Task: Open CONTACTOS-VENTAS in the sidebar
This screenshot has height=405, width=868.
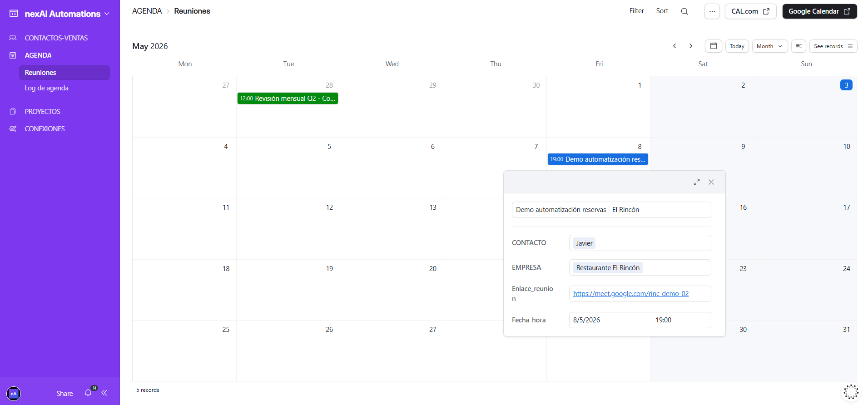Action: point(56,38)
